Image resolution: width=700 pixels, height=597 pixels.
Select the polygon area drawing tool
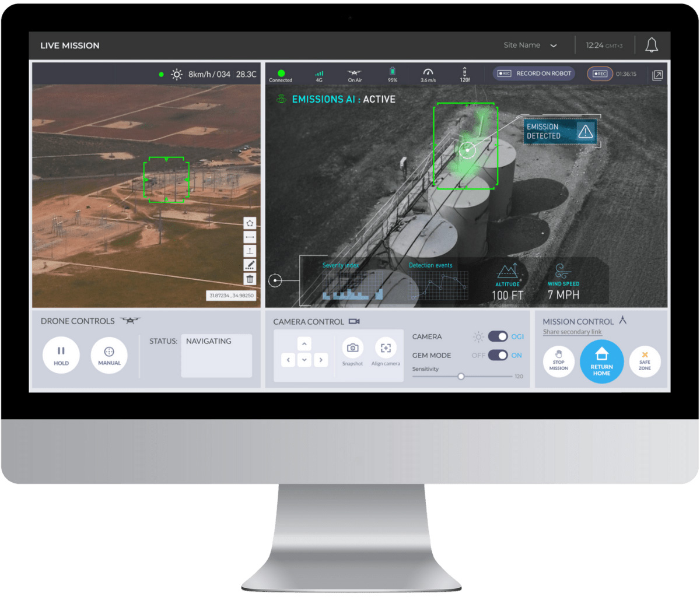click(x=250, y=223)
